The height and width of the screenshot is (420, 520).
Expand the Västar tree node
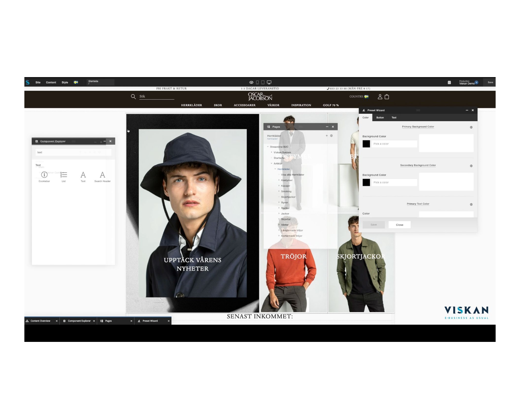point(279,225)
